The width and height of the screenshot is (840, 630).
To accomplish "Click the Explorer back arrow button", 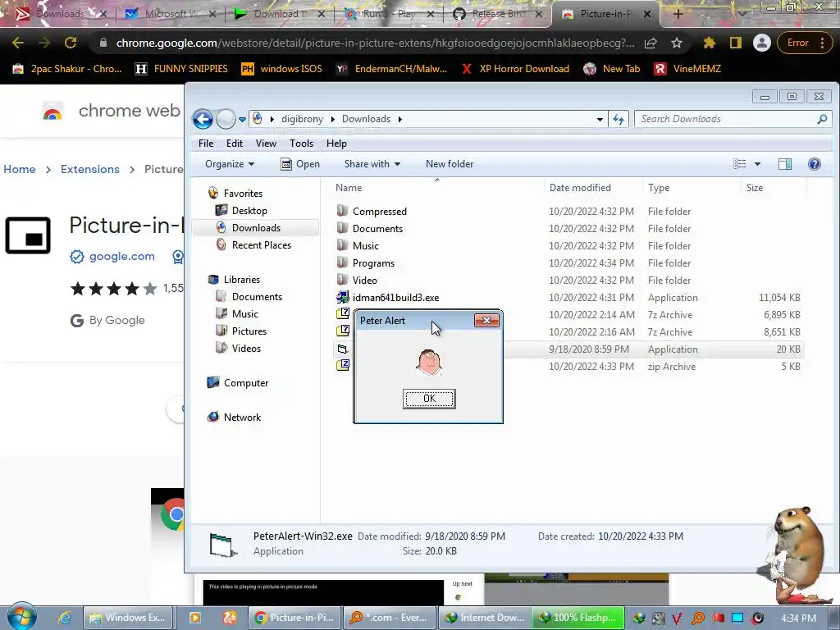I will [203, 119].
